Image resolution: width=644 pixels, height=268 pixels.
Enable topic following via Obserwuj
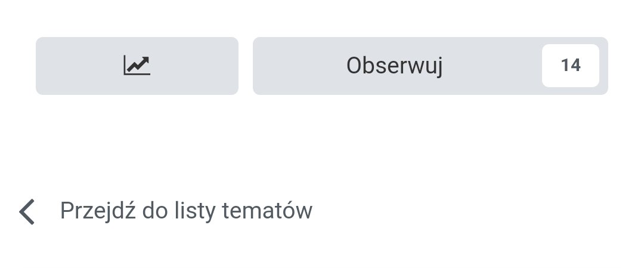(x=395, y=66)
